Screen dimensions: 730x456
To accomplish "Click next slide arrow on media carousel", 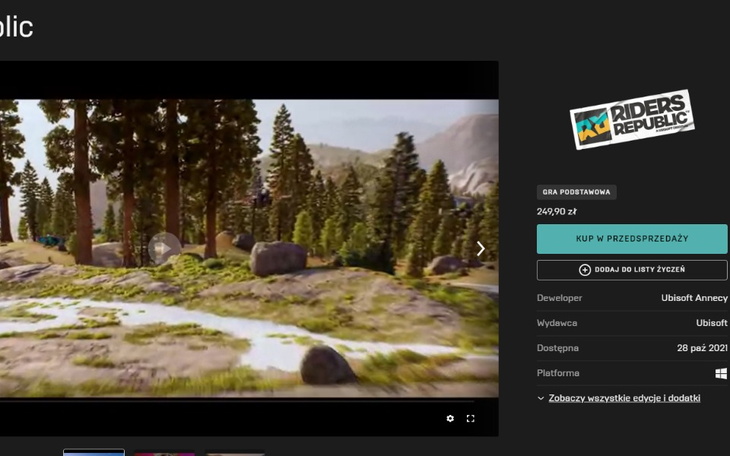I will (480, 249).
